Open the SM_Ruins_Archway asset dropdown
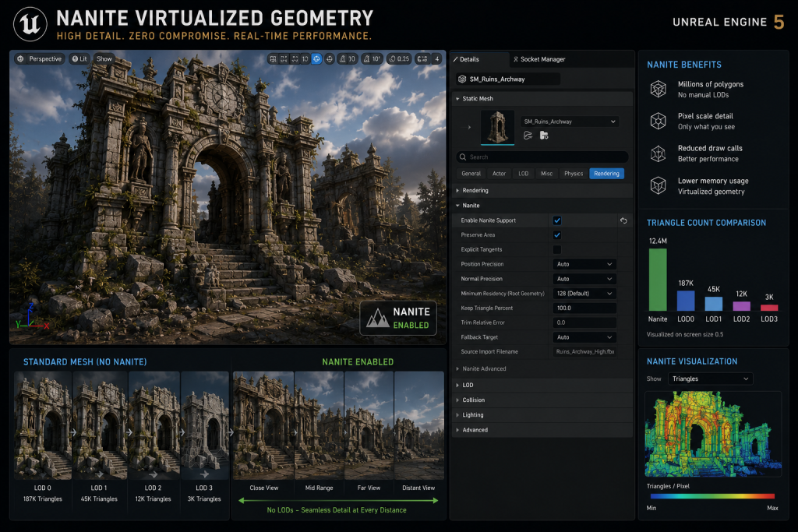 pos(570,122)
